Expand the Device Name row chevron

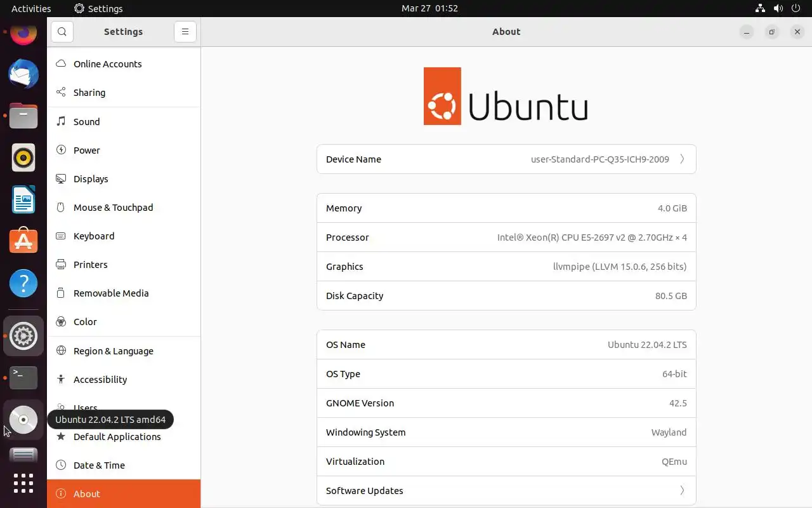[x=682, y=159]
